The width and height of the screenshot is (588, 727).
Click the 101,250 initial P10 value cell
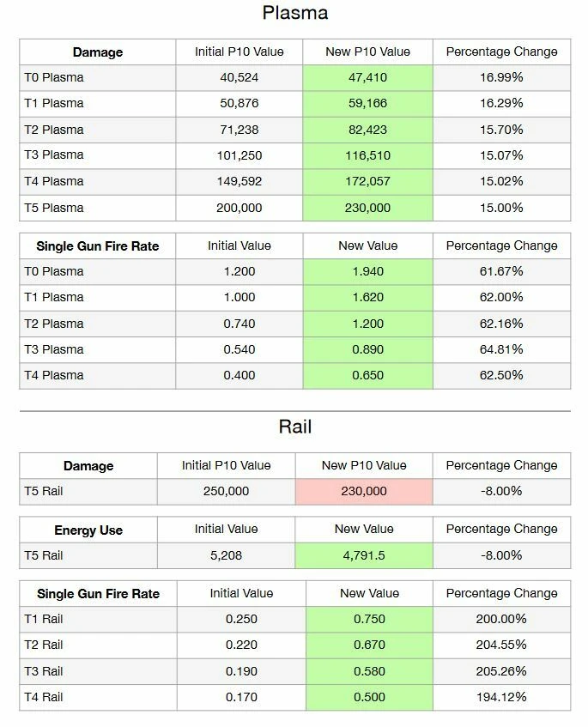pos(239,155)
